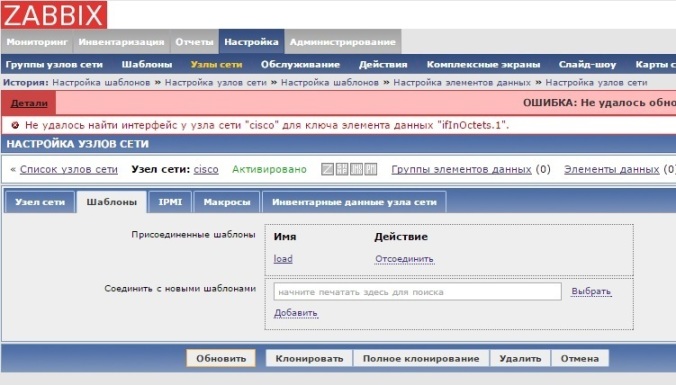676x385 pixels.
Task: Switch to Инвентарные данные узла сети tab
Action: click(x=354, y=202)
